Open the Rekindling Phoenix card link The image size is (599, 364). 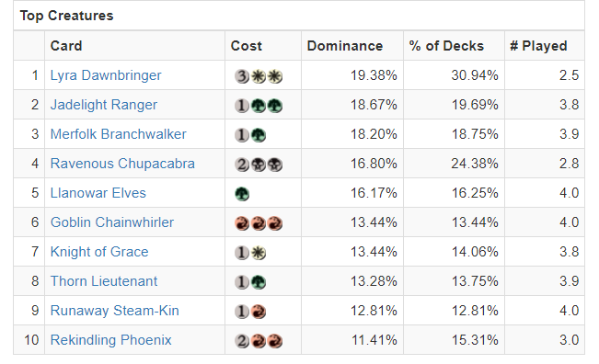click(x=110, y=340)
